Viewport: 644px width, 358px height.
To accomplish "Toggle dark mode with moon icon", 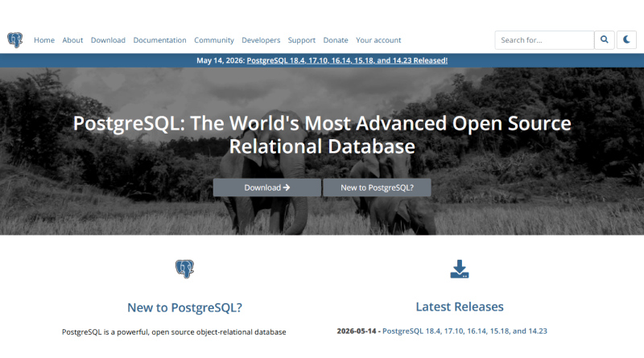I will tap(626, 40).
